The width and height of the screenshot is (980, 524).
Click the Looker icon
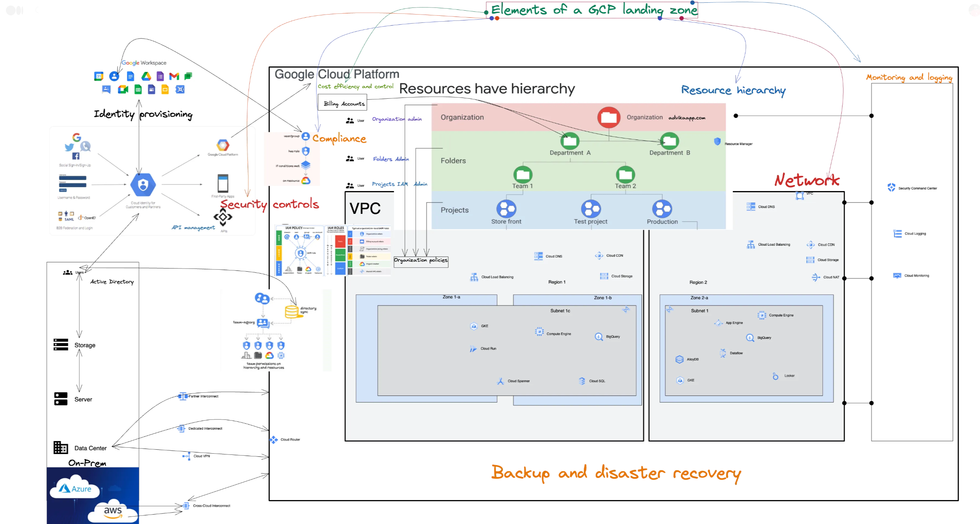[775, 376]
